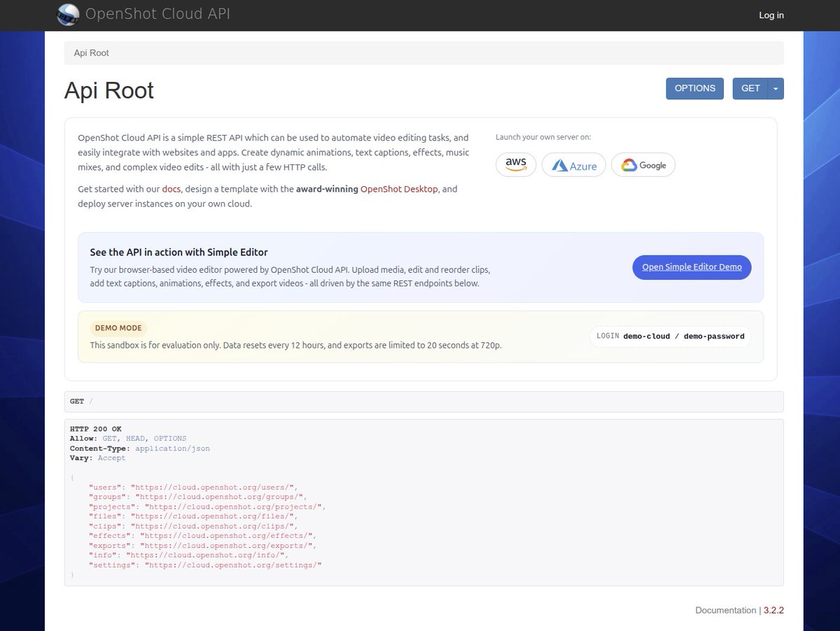Open the projects endpoint URL
The width and height of the screenshot is (840, 631).
pos(232,506)
